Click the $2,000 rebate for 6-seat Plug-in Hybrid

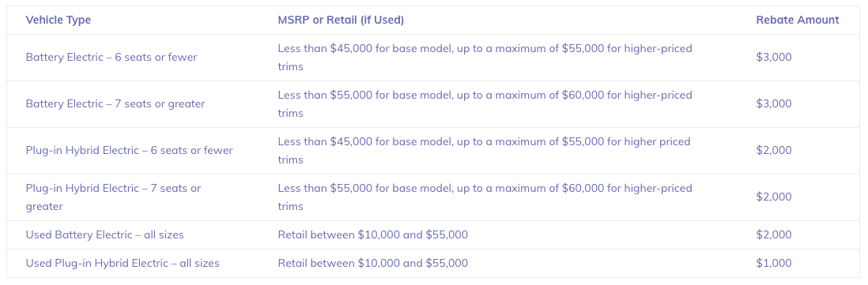774,150
